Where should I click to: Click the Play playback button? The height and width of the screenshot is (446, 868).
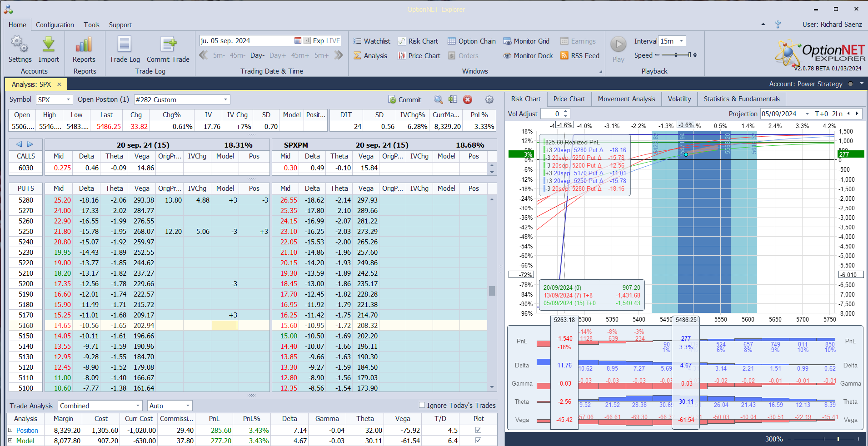[x=618, y=45]
